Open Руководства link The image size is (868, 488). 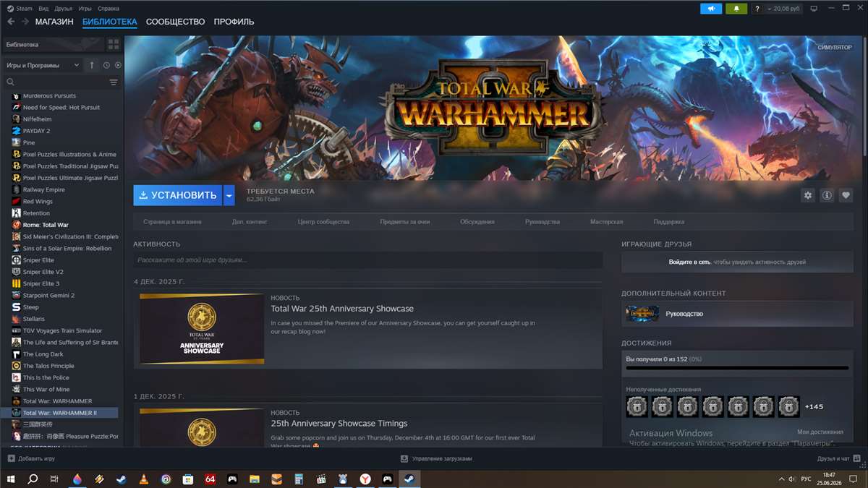pos(542,222)
